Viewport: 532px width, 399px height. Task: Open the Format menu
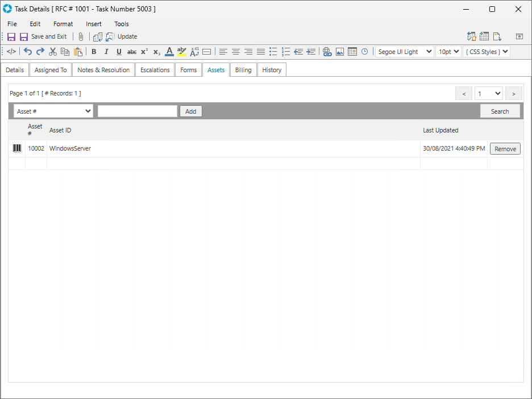click(63, 24)
